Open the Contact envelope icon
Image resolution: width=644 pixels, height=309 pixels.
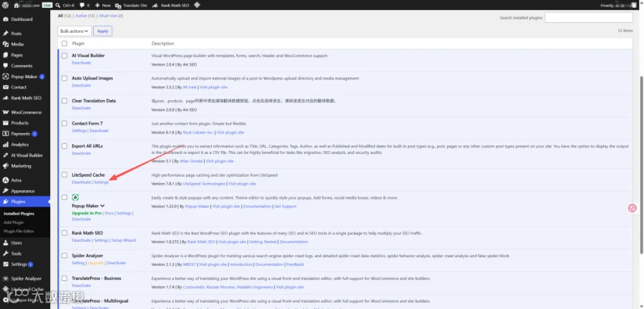click(5, 87)
